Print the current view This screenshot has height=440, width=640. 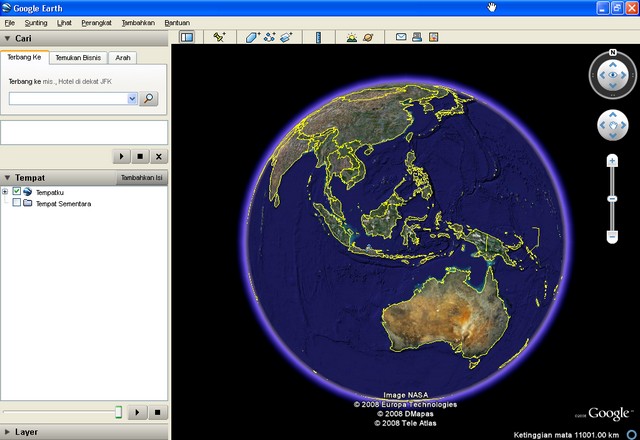[417, 37]
